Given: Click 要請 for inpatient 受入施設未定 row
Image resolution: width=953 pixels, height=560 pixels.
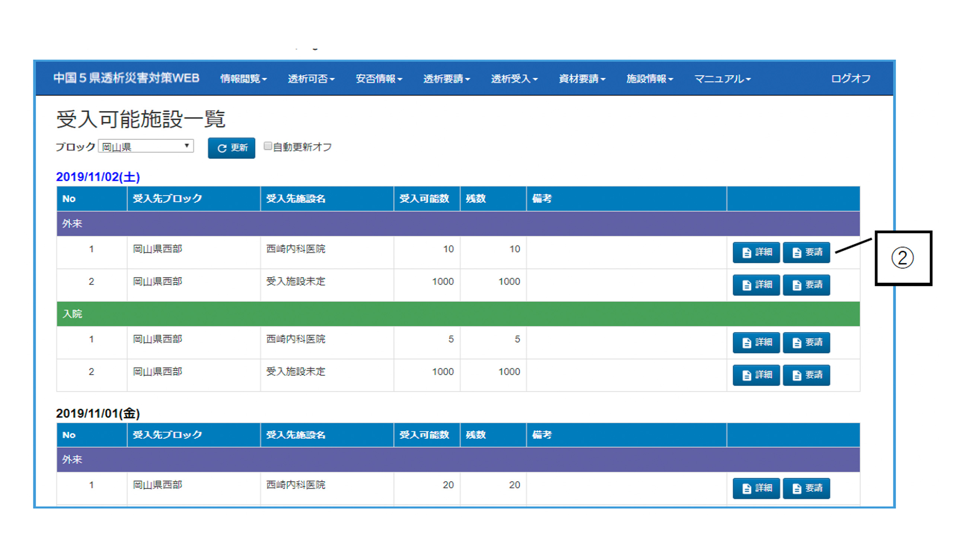Looking at the screenshot, I should (x=806, y=375).
